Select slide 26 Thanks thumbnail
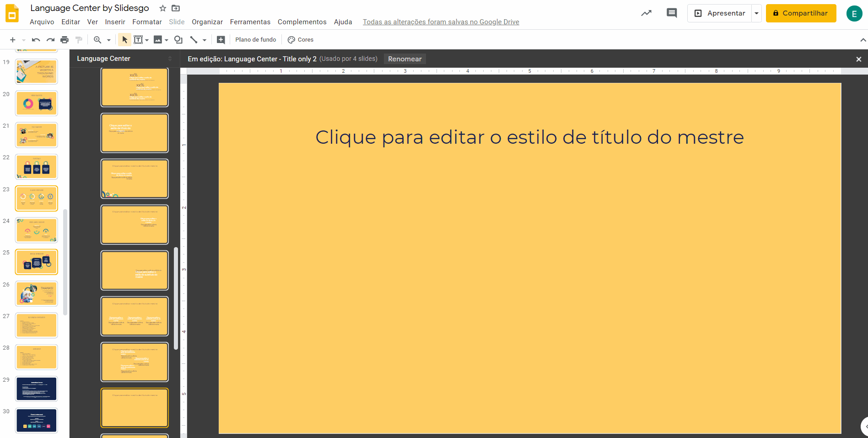The height and width of the screenshot is (438, 868). point(37,294)
